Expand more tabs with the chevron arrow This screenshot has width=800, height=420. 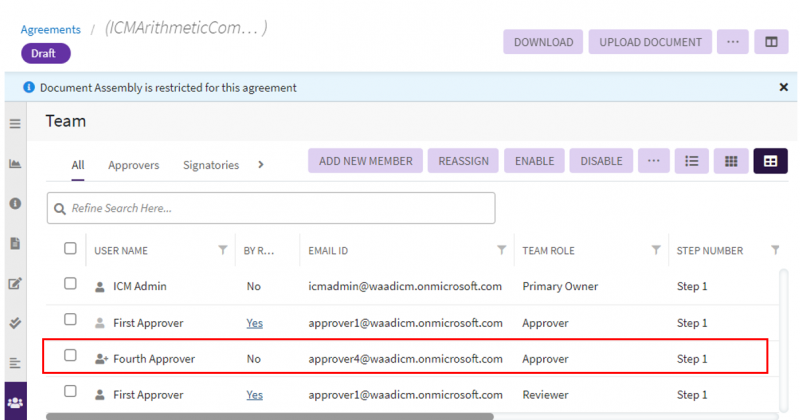click(x=261, y=165)
